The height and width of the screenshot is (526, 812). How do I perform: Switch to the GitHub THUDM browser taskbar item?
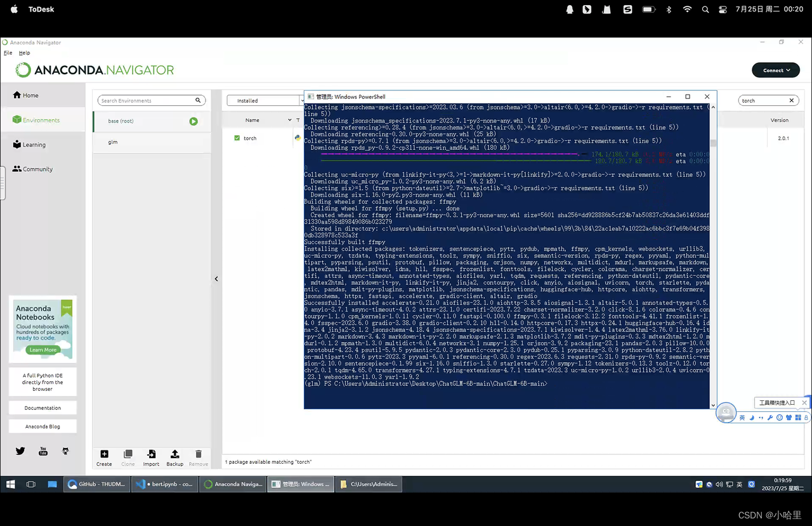[x=96, y=484]
